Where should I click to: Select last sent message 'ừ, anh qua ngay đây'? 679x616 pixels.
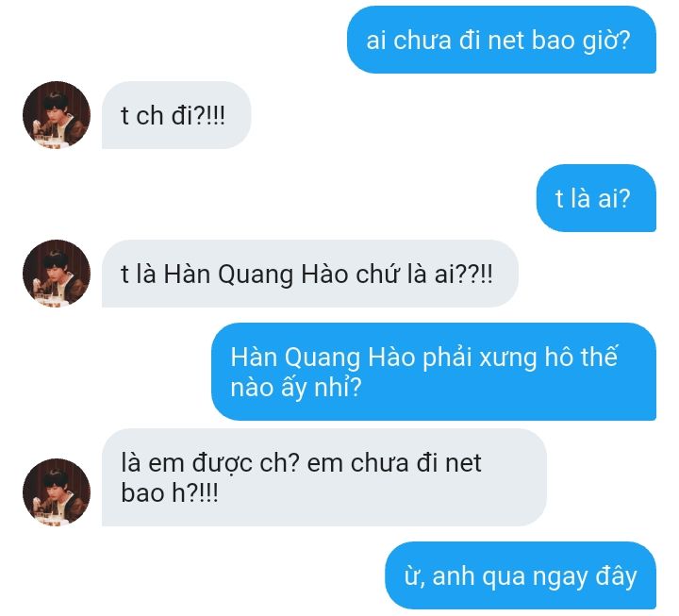[x=521, y=575]
